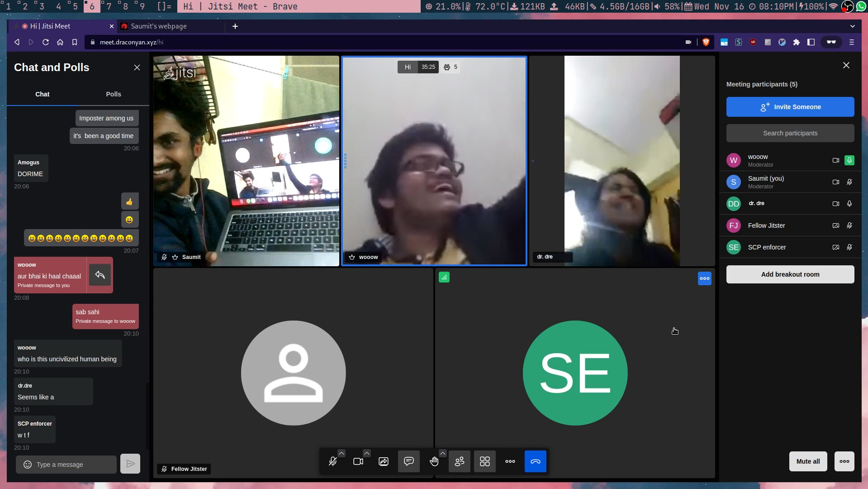Click dr. dre's microphone icon in list

click(849, 204)
